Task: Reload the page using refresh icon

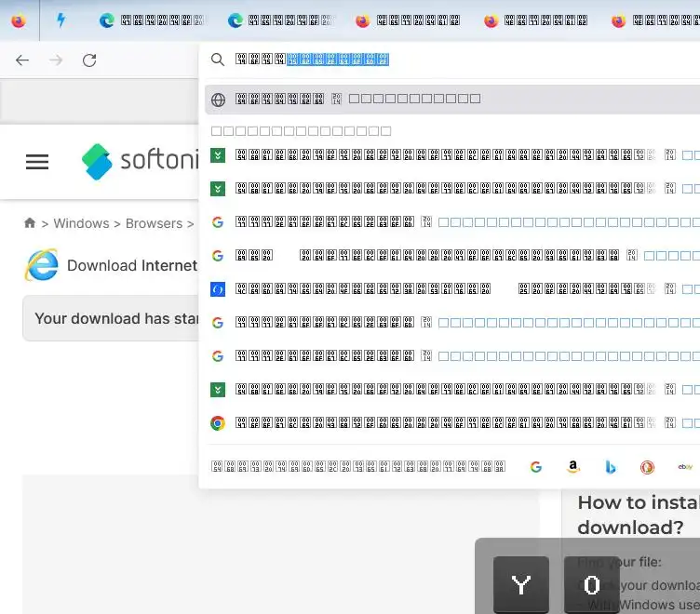Action: coord(89,60)
